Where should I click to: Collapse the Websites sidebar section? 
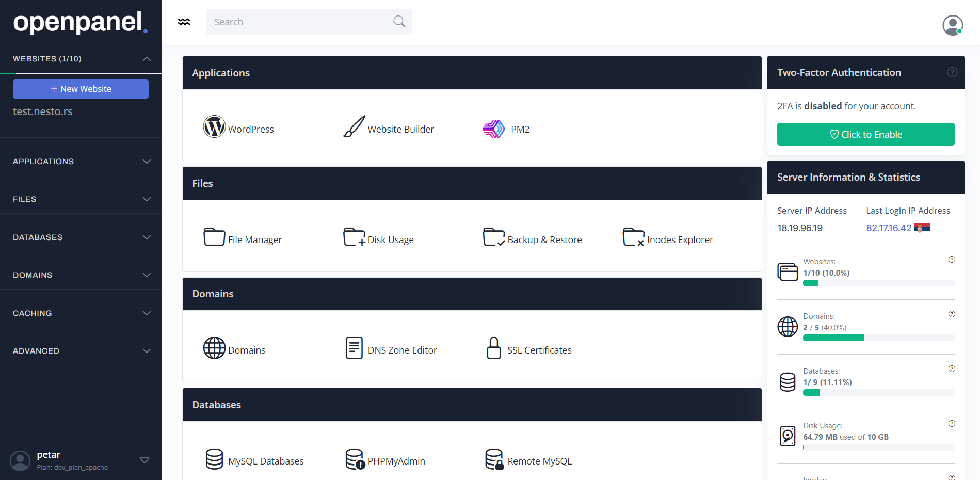147,59
